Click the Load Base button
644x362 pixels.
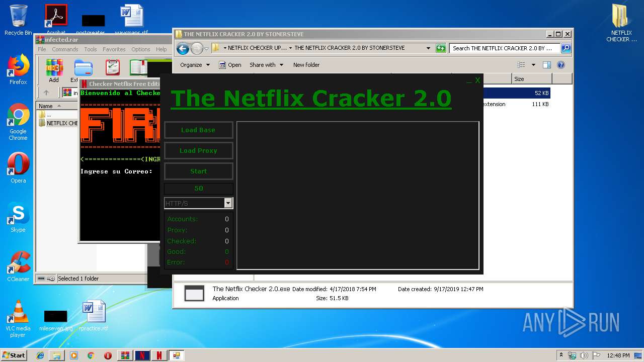[x=199, y=130]
